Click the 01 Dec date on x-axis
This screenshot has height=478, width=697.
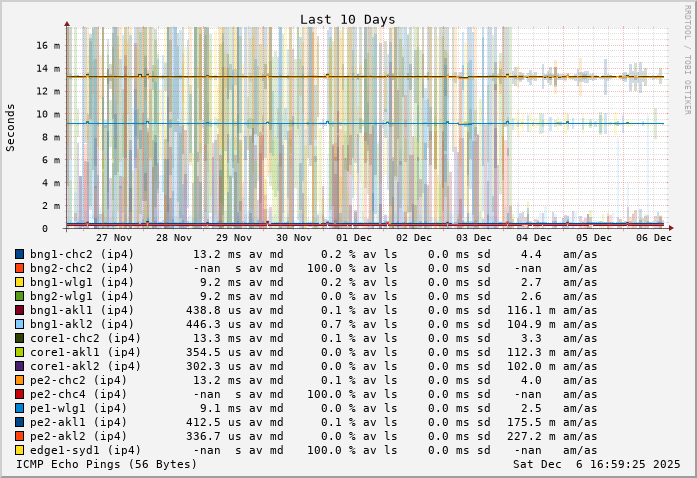click(x=354, y=238)
